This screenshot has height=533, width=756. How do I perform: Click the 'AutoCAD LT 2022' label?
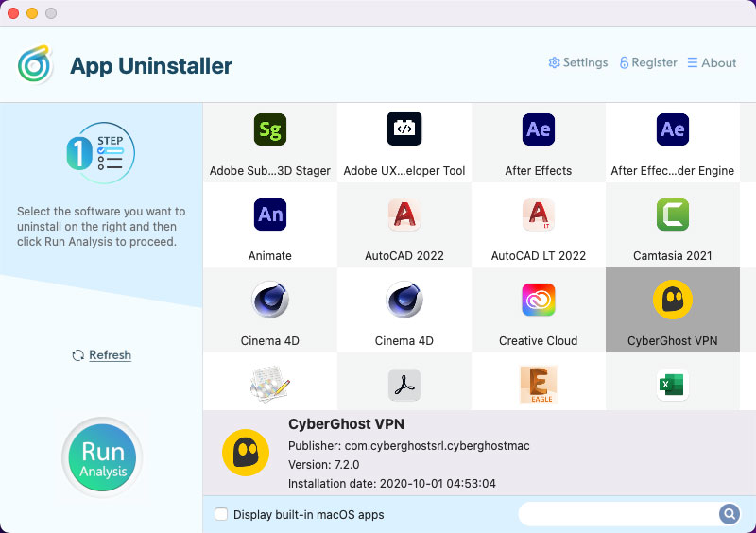(x=538, y=256)
